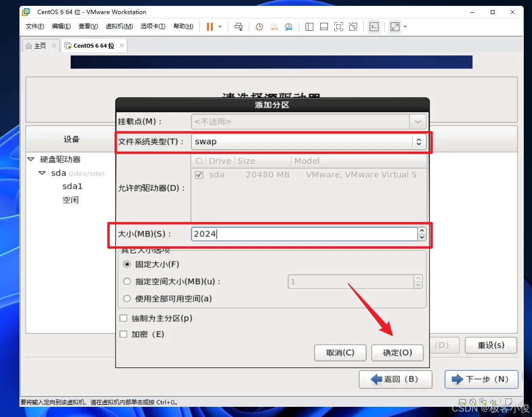Click the CD/DVD drive status bar icon
The height and width of the screenshot is (417, 532).
click(473, 402)
